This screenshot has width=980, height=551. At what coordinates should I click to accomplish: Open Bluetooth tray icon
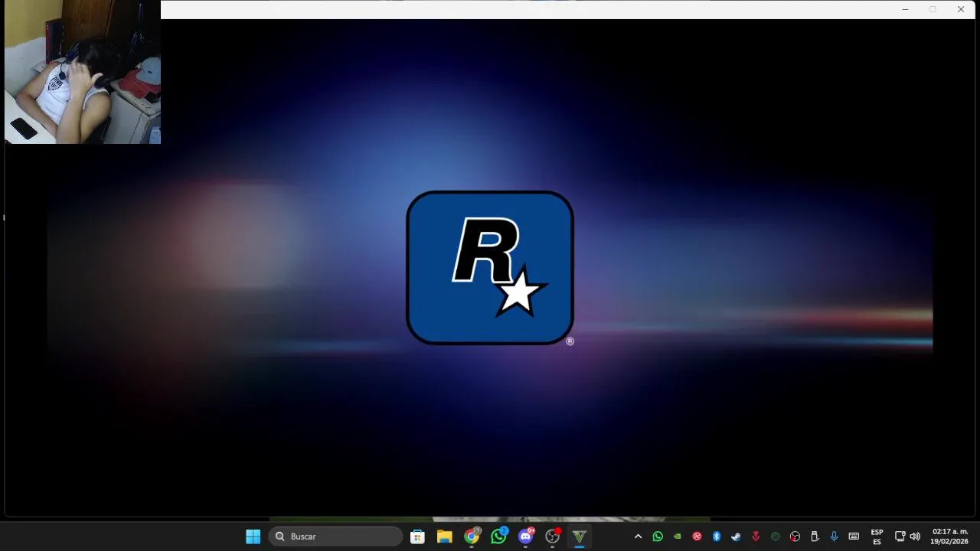point(717,536)
